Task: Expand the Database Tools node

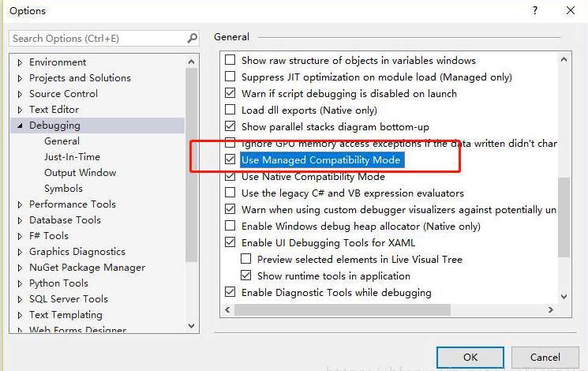Action: (x=20, y=220)
